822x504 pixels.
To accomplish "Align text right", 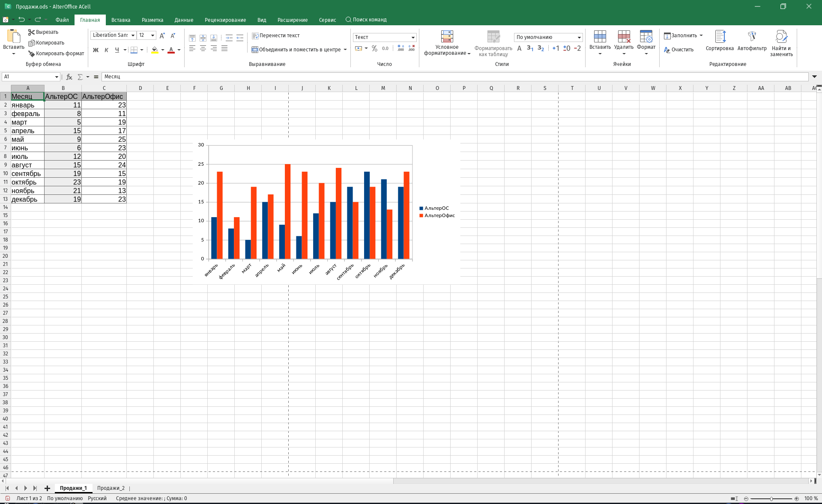I will pos(214,48).
